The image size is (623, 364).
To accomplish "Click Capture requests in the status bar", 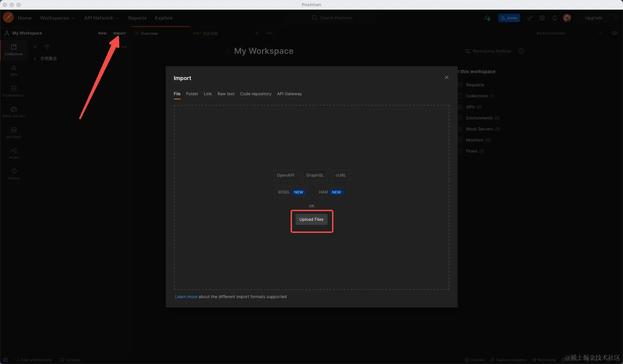I will tap(508, 360).
